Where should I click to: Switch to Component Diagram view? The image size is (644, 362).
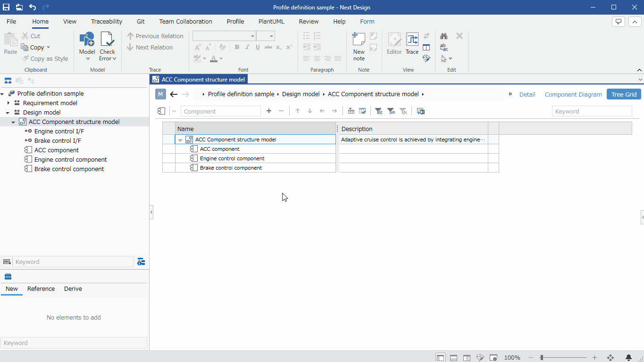click(573, 94)
